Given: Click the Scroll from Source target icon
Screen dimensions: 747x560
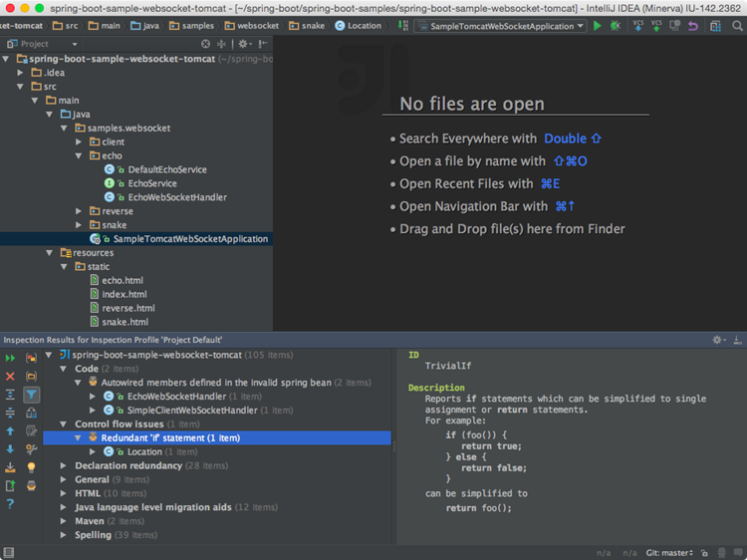Looking at the screenshot, I should click(205, 44).
